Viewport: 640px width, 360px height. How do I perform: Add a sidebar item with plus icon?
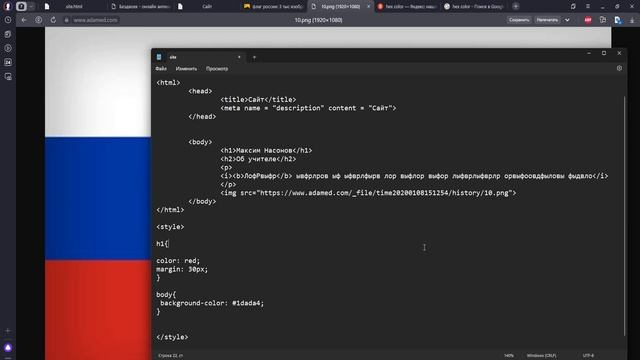point(8,331)
